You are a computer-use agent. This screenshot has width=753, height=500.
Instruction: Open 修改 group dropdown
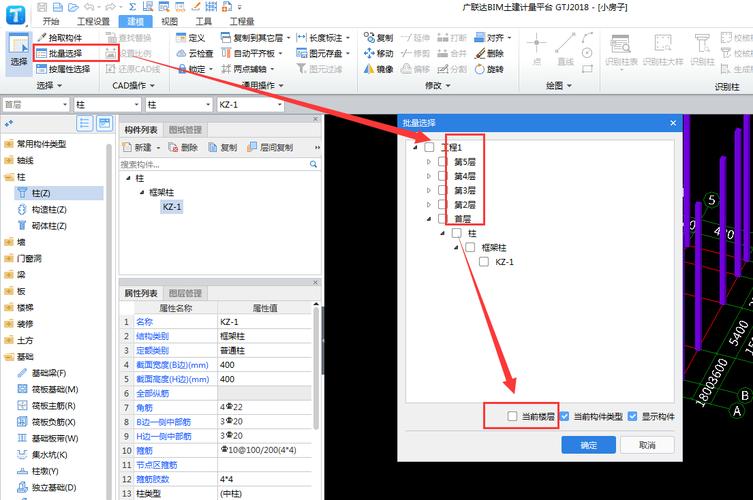pyautogui.click(x=437, y=85)
